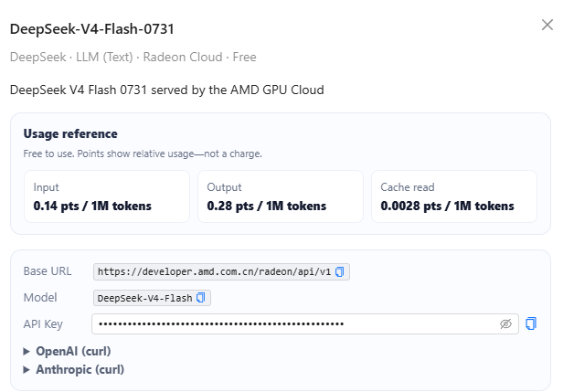Copy the Base URL with its copy icon
The height and width of the screenshot is (392, 563).
tap(339, 271)
